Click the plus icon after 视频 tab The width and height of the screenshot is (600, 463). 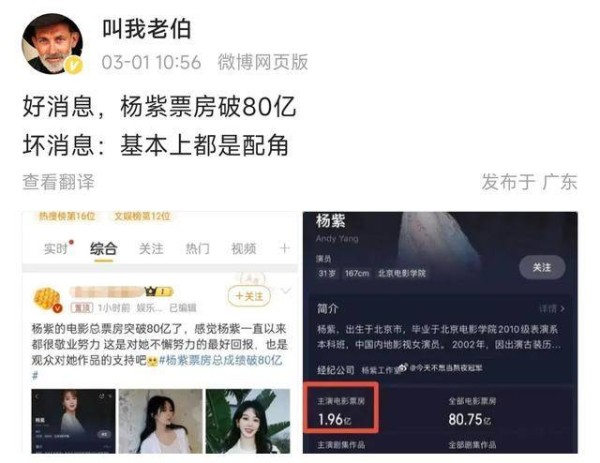(284, 249)
